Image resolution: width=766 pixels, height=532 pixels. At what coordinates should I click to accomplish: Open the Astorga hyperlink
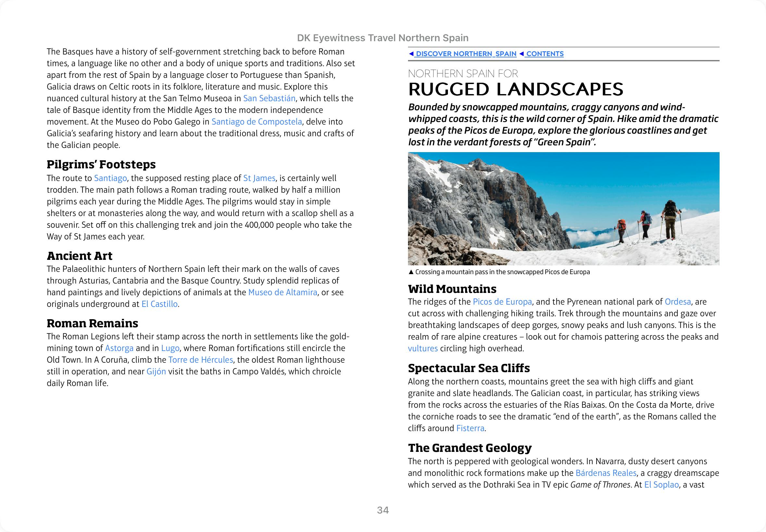119,348
